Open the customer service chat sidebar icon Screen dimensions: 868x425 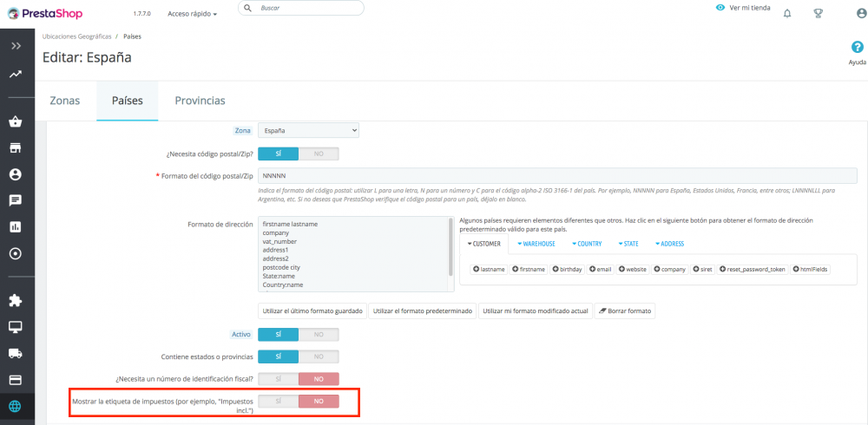pyautogui.click(x=16, y=200)
